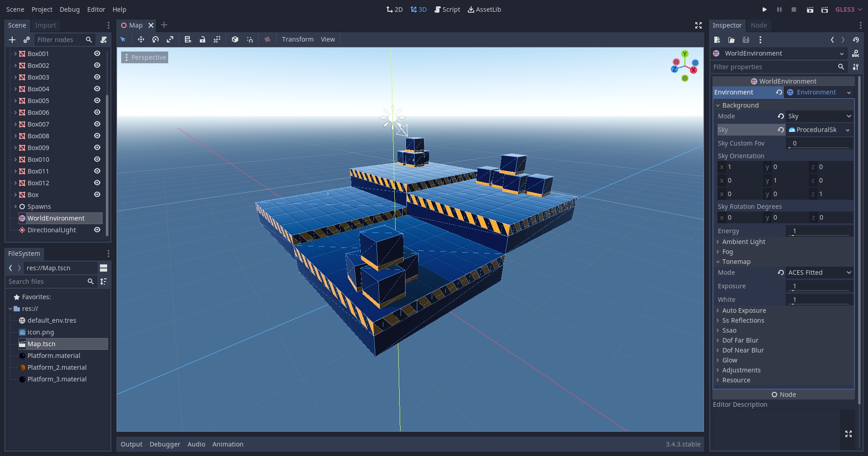Stop the running scene
This screenshot has width=868, height=456.
point(794,9)
